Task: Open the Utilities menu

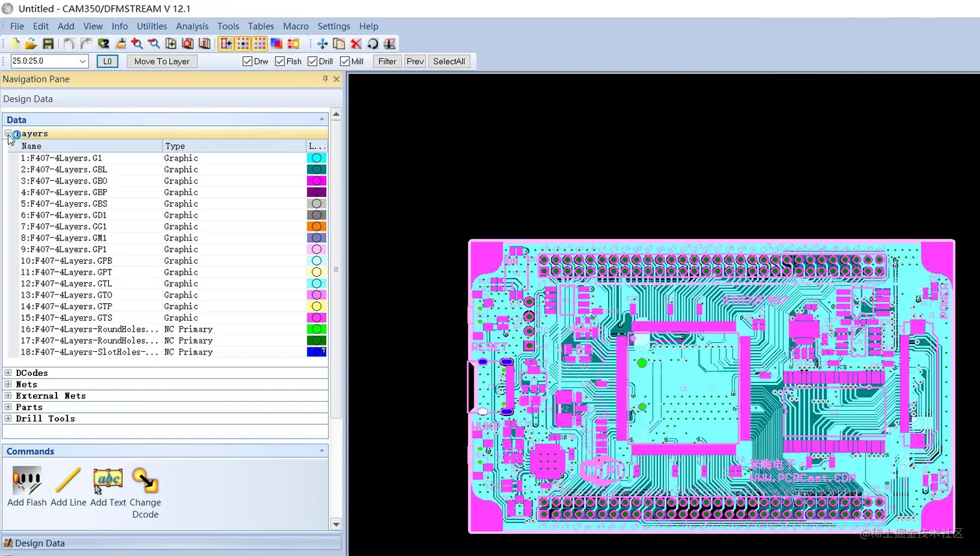Action: (x=152, y=26)
